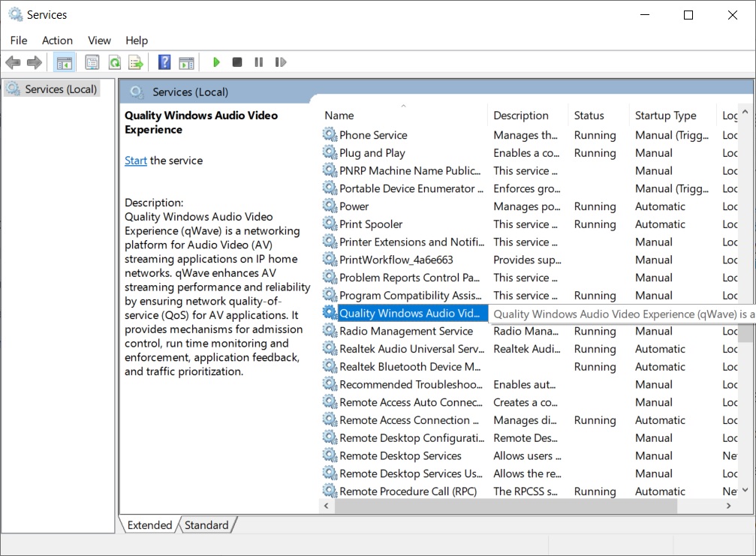This screenshot has height=556, width=756.
Task: Select Program Compatibility Assistant service
Action: click(x=529, y=296)
